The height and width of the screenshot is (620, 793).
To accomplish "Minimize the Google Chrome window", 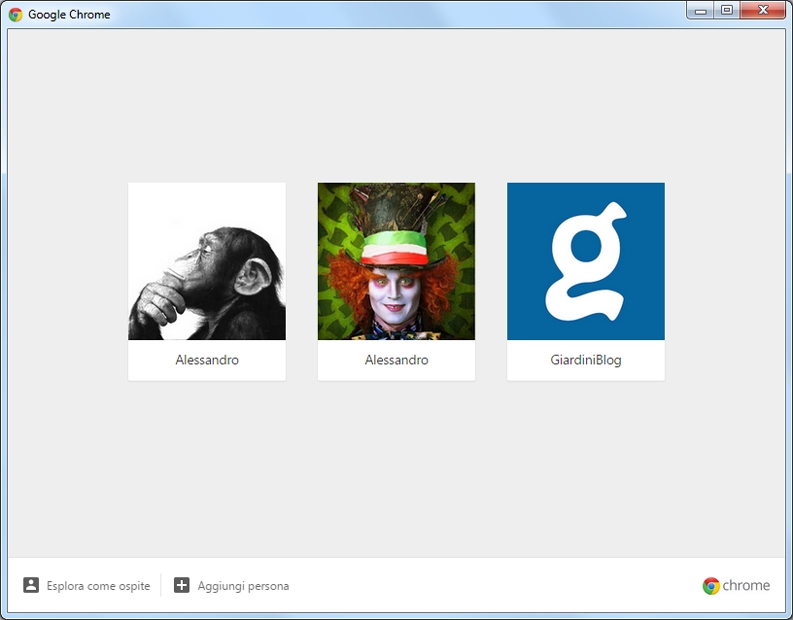I will point(700,10).
